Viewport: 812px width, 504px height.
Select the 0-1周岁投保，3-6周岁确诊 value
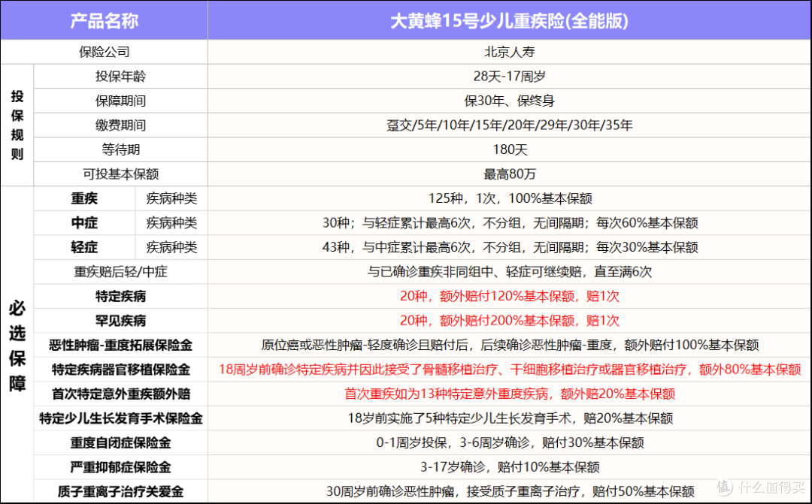point(510,442)
